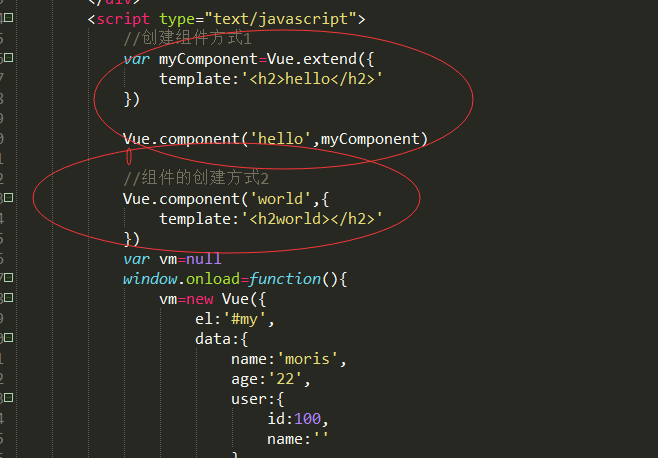This screenshot has height=458, width=658.
Task: Click the "text/javascript" attribute value
Action: pos(280,19)
